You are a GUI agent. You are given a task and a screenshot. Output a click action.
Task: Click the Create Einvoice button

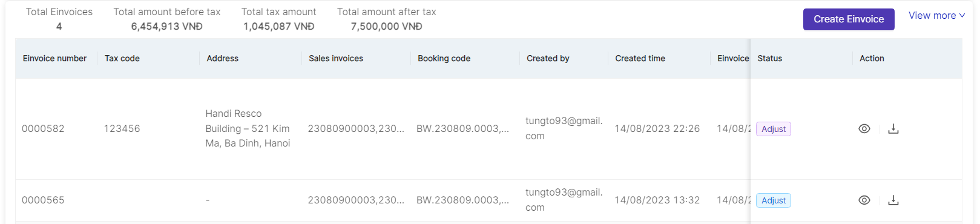coord(849,19)
